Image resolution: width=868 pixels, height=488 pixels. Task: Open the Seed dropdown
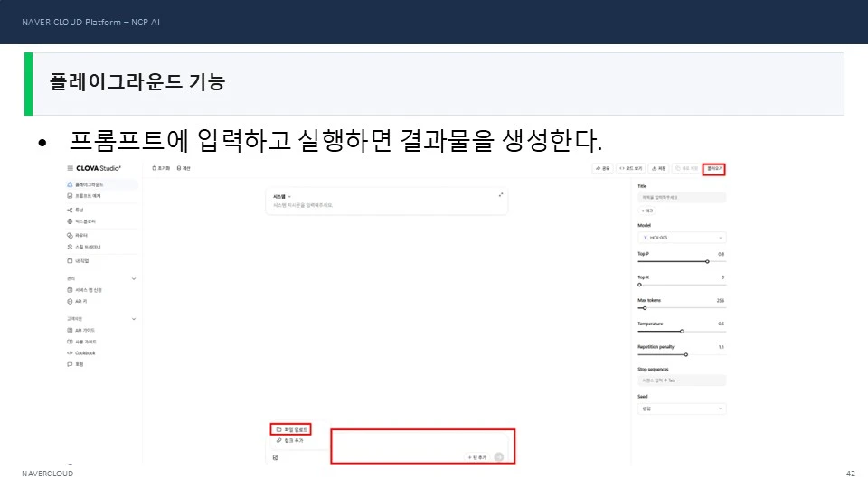pos(682,408)
